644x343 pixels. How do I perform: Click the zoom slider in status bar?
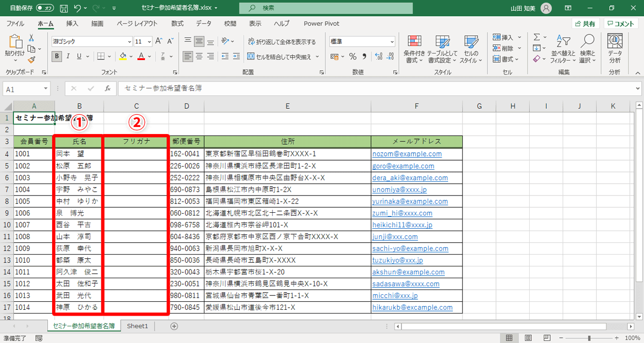588,338
